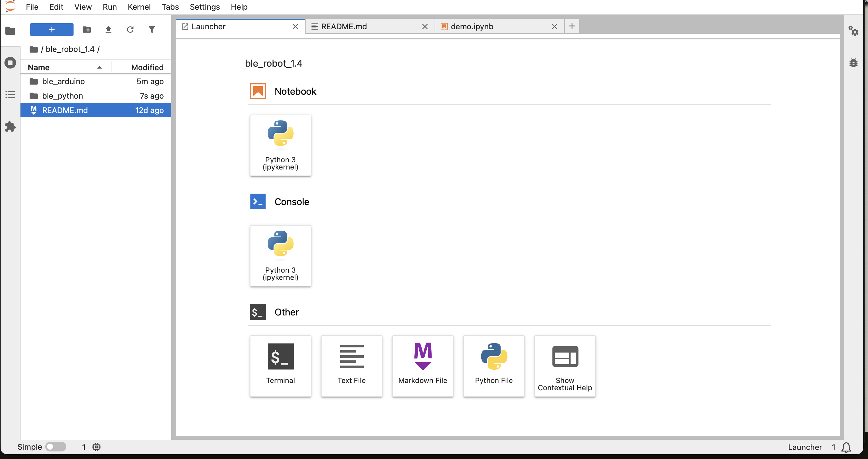Launch a new Terminal
This screenshot has height=459, width=868.
click(280, 366)
